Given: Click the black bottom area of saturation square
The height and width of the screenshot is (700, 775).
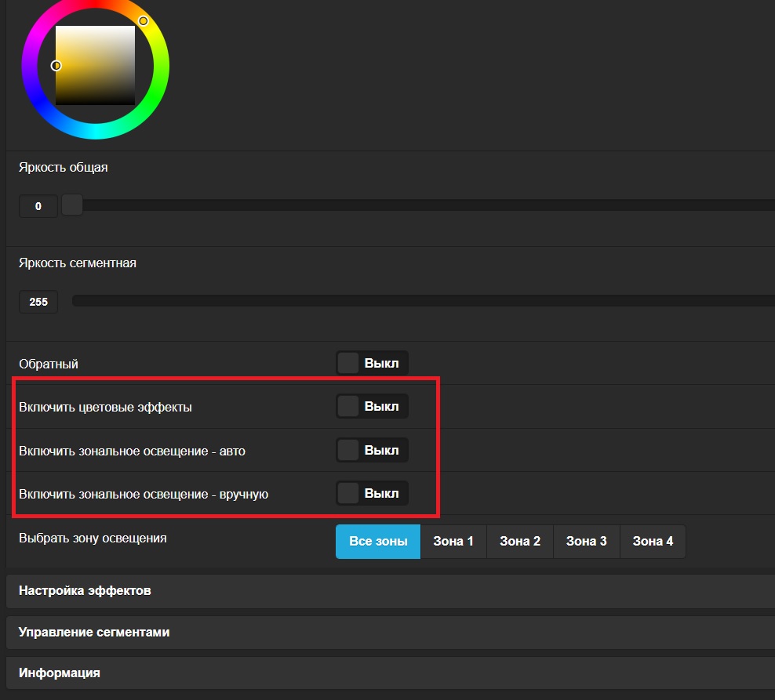Looking at the screenshot, I should [x=95, y=101].
